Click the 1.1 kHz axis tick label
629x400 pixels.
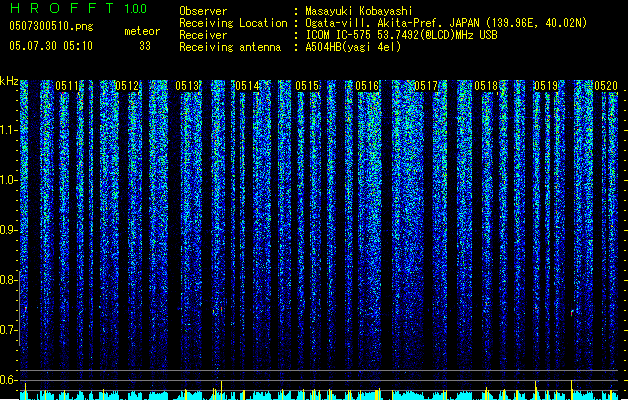tap(8, 130)
